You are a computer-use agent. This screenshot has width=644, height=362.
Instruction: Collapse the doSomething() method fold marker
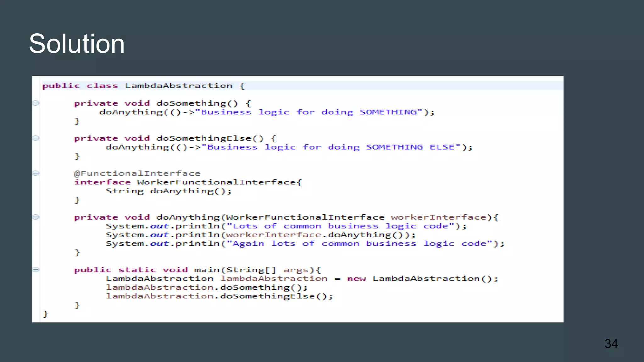coord(36,103)
